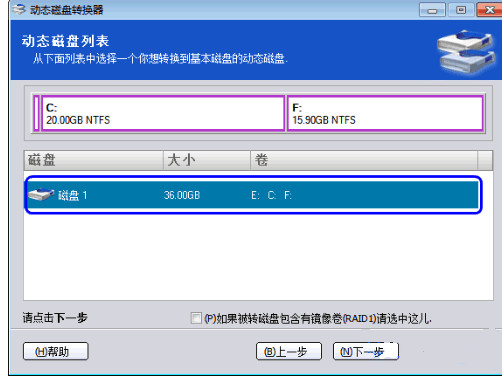
Task: Proceed with (N)下一步 button
Action: (x=366, y=351)
